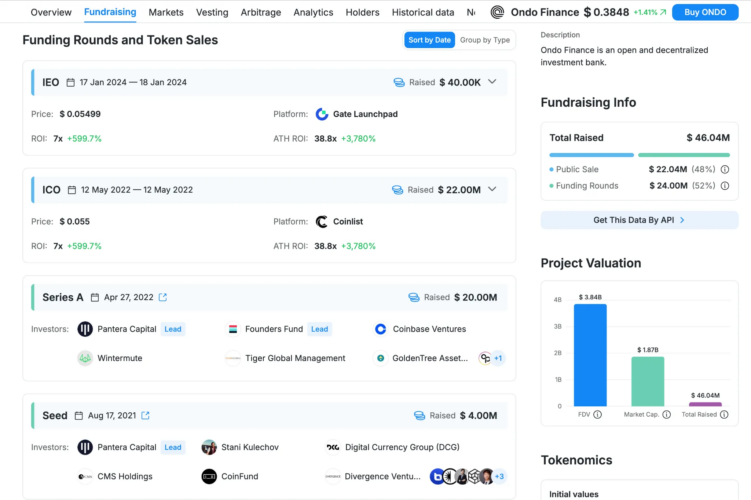Screen dimensions: 751x500
Task: Click the Gate Launchpad logo icon
Action: [x=322, y=114]
